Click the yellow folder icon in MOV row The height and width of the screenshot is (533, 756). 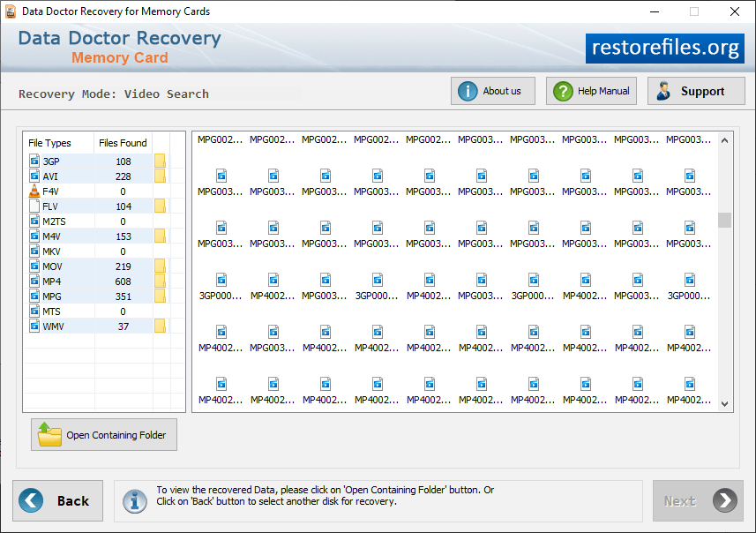(160, 266)
